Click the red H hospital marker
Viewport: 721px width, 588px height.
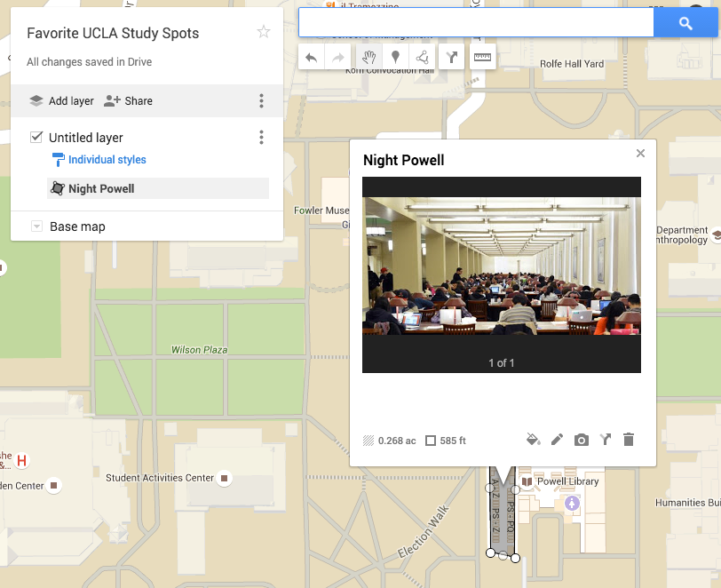click(21, 460)
